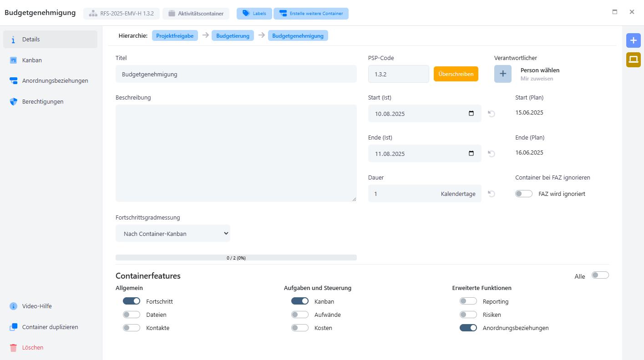Enable the Dateien feature toggle

click(132, 314)
